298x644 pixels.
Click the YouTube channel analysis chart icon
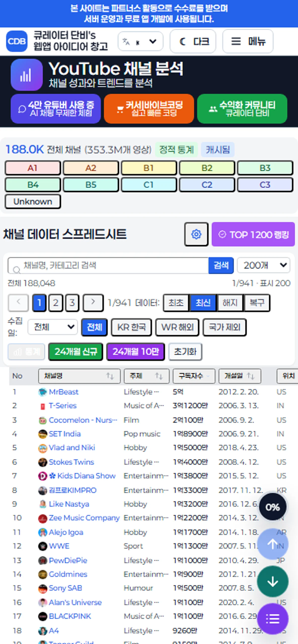point(27,75)
